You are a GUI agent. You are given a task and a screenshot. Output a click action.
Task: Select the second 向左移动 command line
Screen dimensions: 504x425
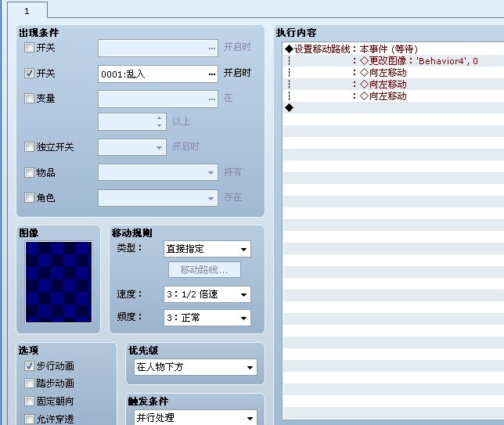pos(394,85)
